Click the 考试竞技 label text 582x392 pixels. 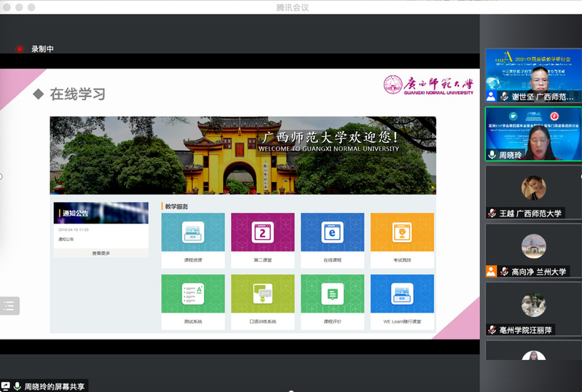(402, 260)
